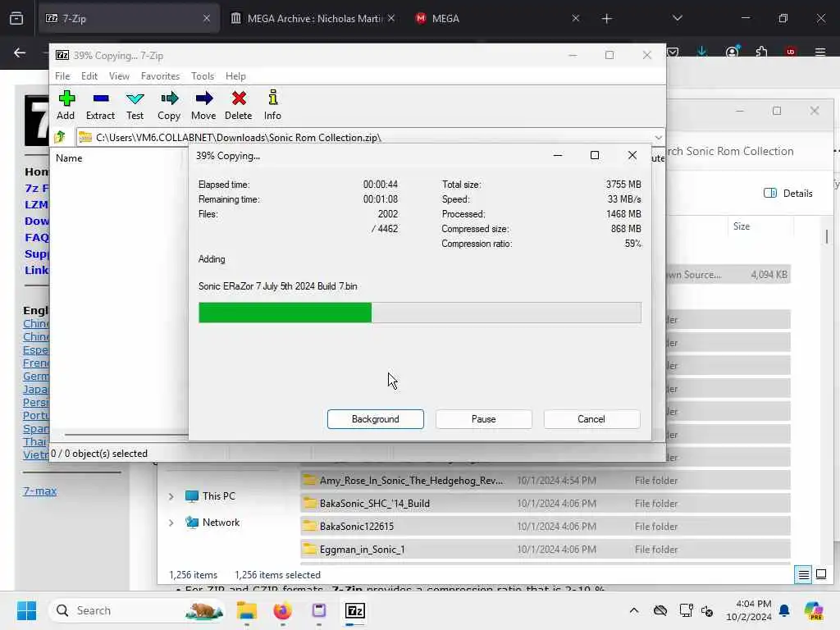
Task: Pause the copying operation
Action: click(x=484, y=419)
